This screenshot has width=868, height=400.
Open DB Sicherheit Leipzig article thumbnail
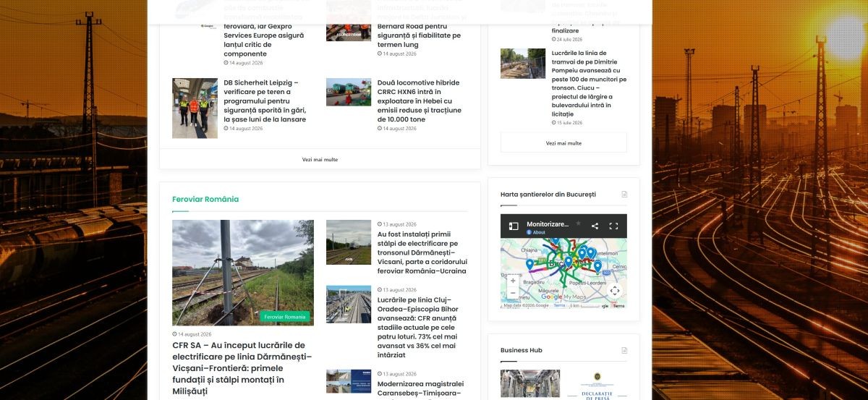195,108
